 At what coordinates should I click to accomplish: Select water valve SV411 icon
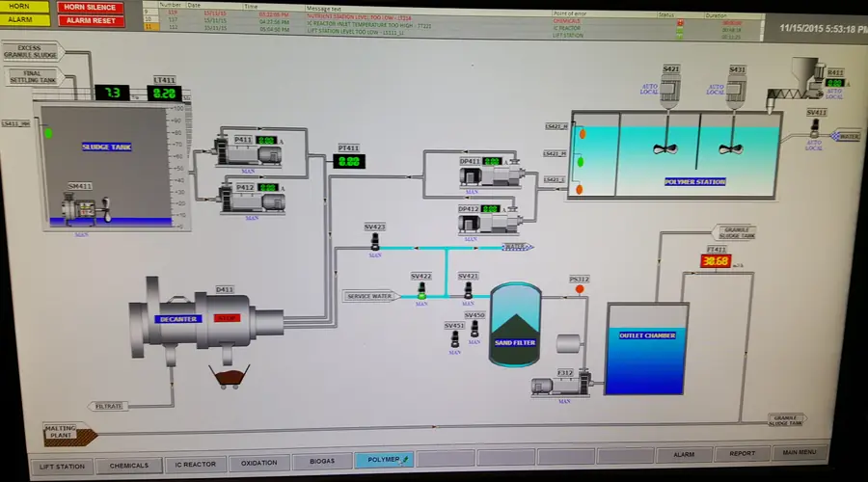tap(814, 129)
